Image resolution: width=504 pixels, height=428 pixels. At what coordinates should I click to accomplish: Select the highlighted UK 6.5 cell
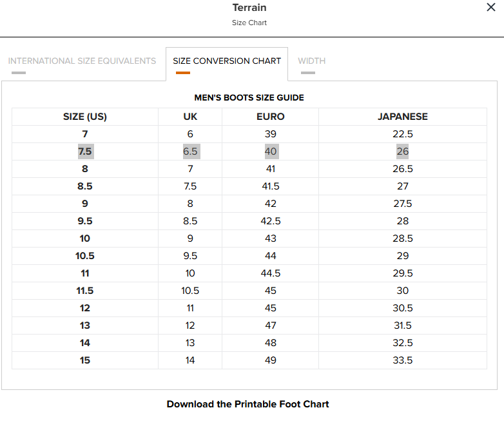click(190, 151)
